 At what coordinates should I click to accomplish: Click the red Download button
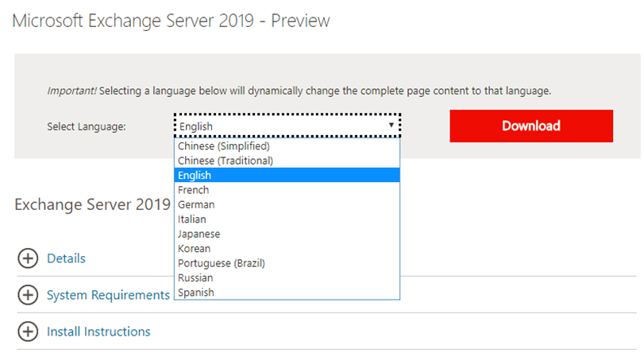(531, 126)
